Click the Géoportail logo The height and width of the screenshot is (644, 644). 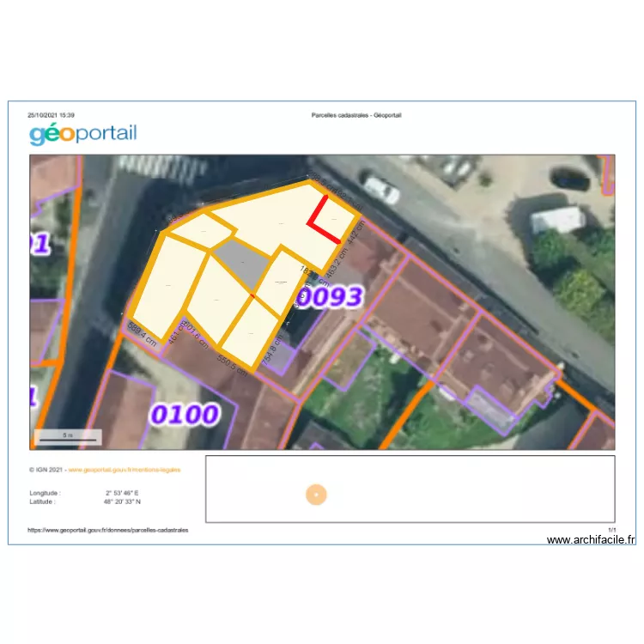pyautogui.click(x=82, y=134)
